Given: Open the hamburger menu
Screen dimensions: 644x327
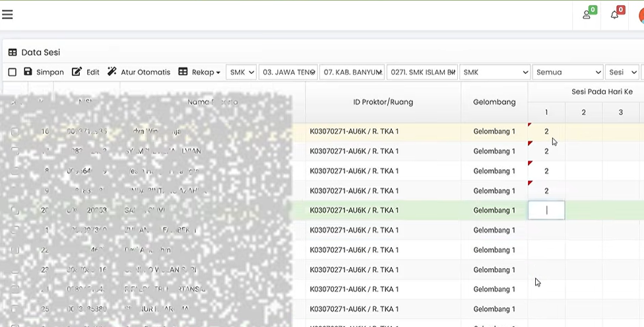Looking at the screenshot, I should point(7,15).
